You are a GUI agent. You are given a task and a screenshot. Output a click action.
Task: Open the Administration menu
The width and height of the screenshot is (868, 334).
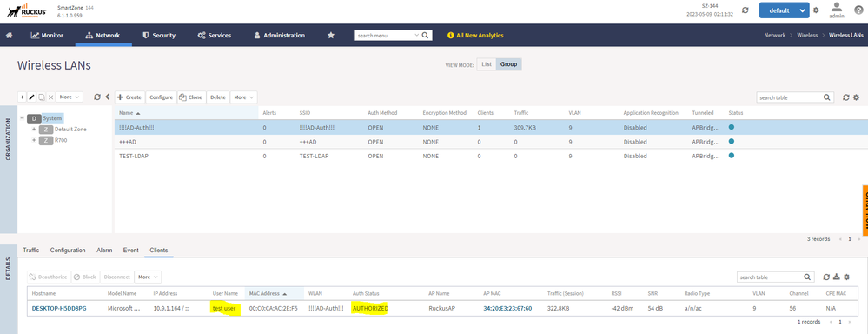click(280, 36)
